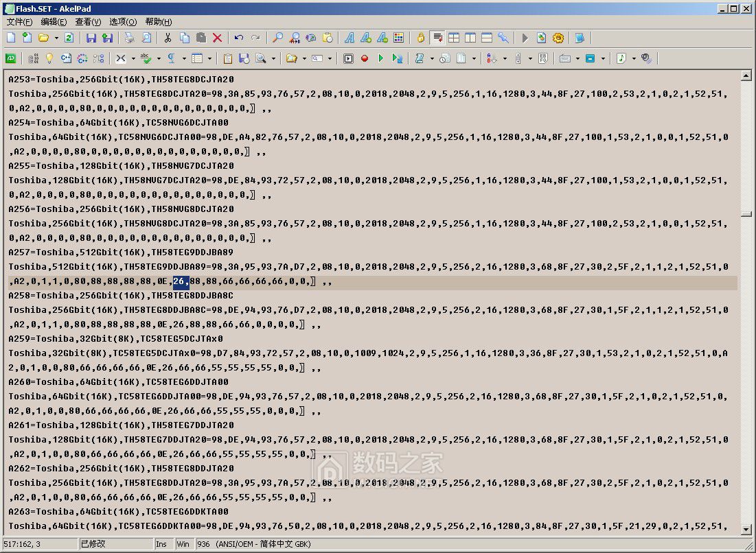Click the highlighted value 26 in the text
Image resolution: width=756 pixels, height=553 pixels.
coord(181,281)
